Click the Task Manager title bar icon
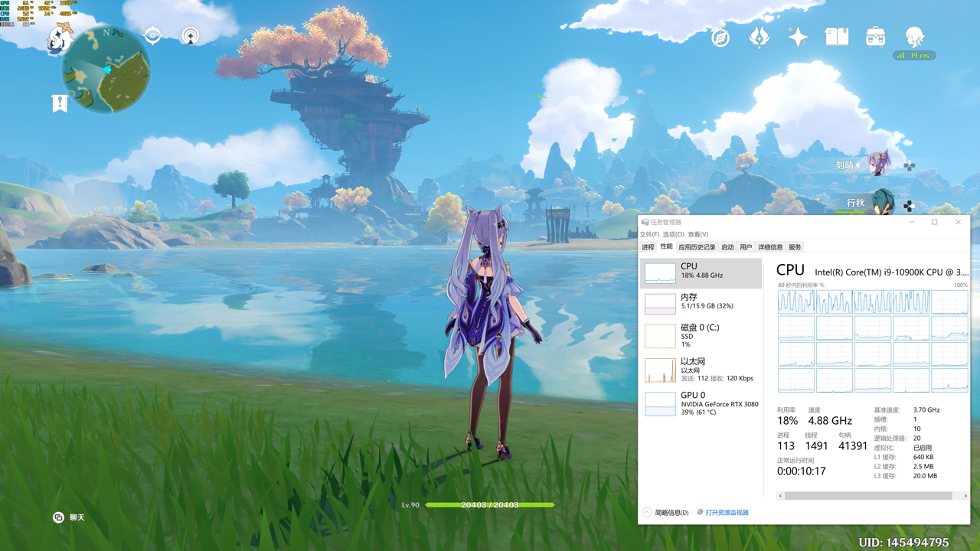 pos(645,223)
